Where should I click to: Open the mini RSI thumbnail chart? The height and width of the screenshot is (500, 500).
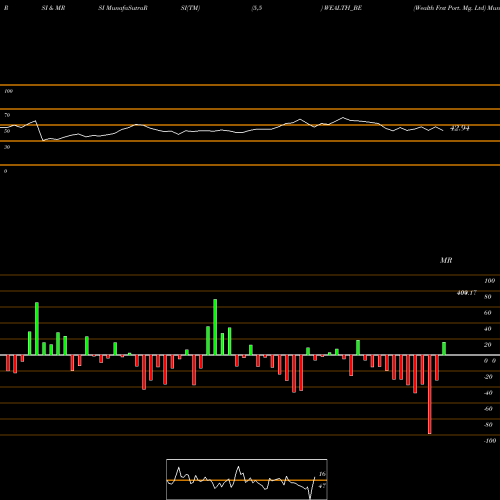(x=247, y=479)
